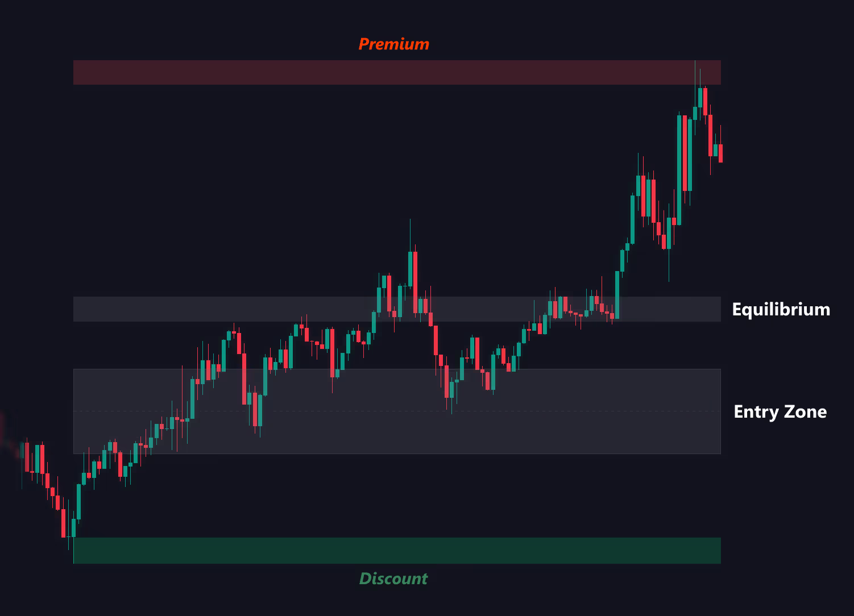
Task: Select the last red candle on the right
Action: (720, 153)
